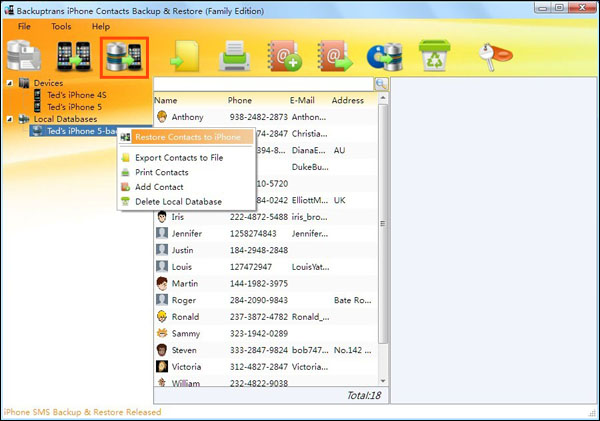Image resolution: width=600 pixels, height=421 pixels.
Task: Click the green recycle bin toolbar icon
Action: tap(434, 55)
